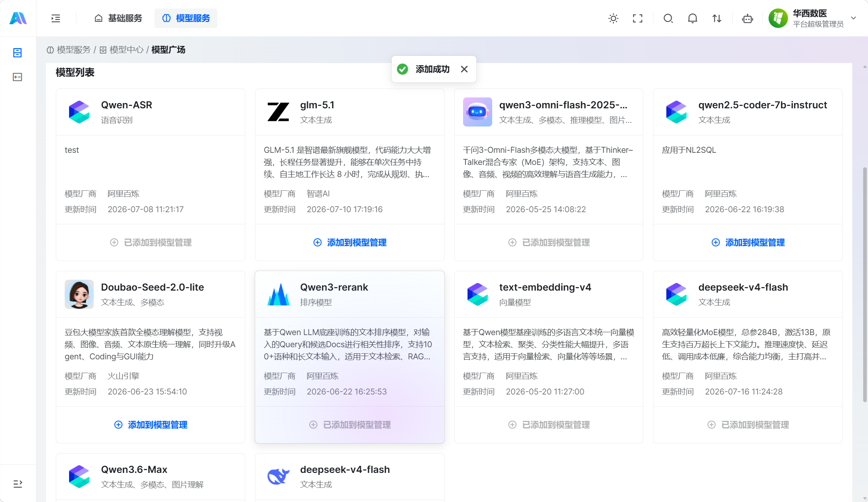The height and width of the screenshot is (502, 868).
Task: Click the Qwen-ASR model logo
Action: [x=79, y=112]
